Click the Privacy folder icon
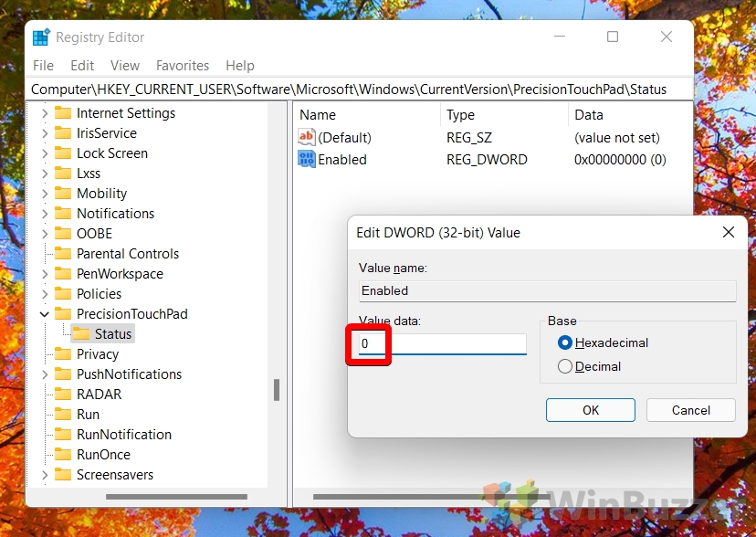 click(x=63, y=353)
